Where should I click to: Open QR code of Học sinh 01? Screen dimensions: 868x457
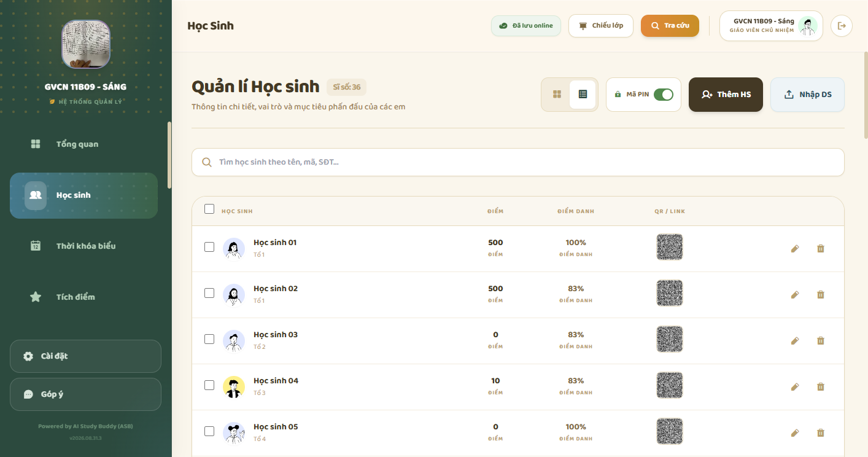coord(670,247)
